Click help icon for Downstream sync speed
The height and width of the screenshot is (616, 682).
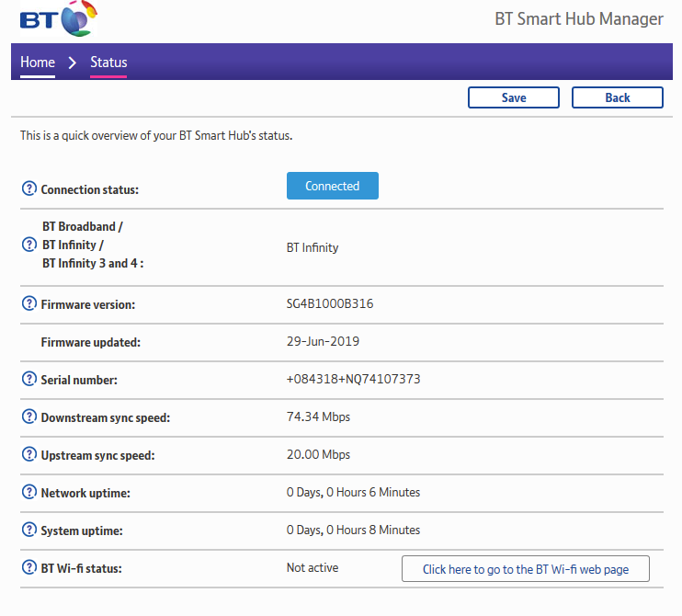pos(29,417)
